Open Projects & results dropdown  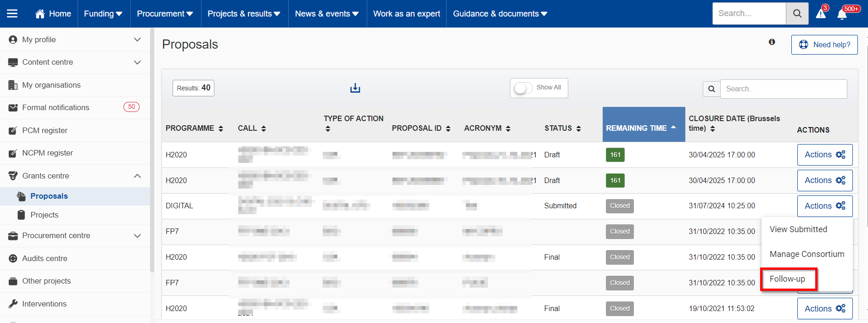click(x=244, y=14)
